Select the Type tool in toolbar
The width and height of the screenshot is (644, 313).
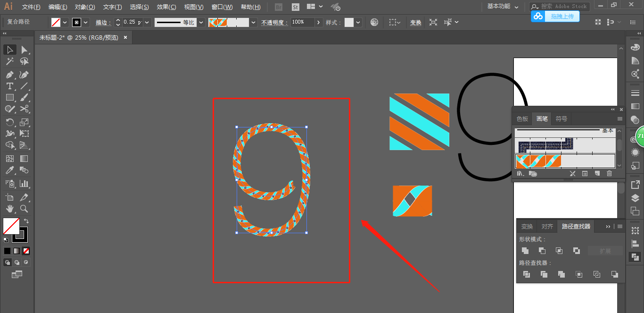point(9,86)
